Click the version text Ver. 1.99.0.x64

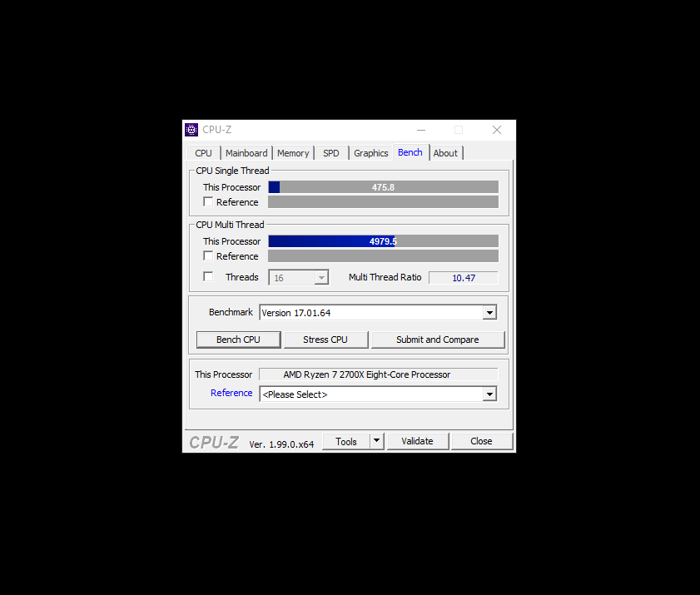(281, 444)
